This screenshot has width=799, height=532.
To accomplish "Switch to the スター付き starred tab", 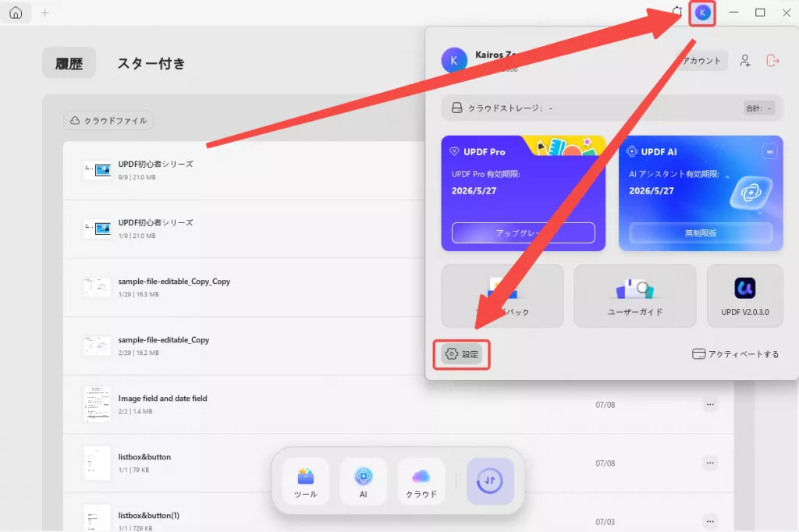I will click(151, 63).
